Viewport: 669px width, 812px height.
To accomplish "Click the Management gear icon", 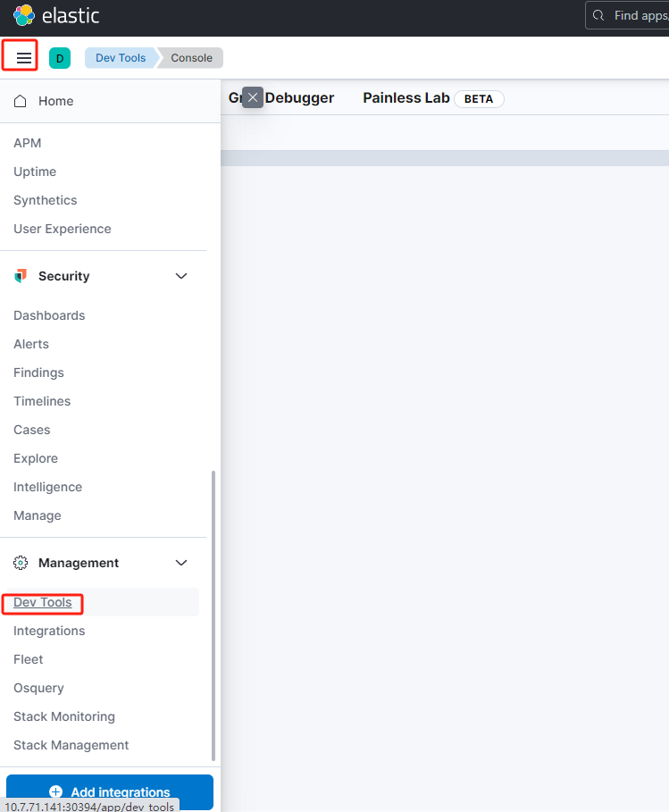I will click(x=21, y=563).
